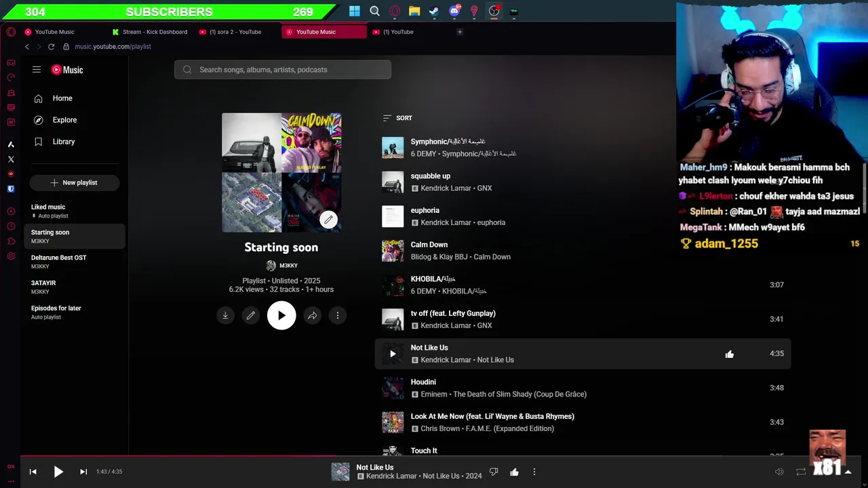Open Eminem artist link on Houdini row
This screenshot has height=488, width=868.
tap(434, 394)
